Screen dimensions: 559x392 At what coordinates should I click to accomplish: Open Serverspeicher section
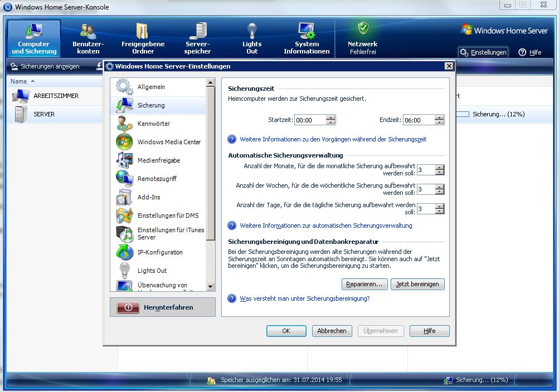(x=197, y=38)
